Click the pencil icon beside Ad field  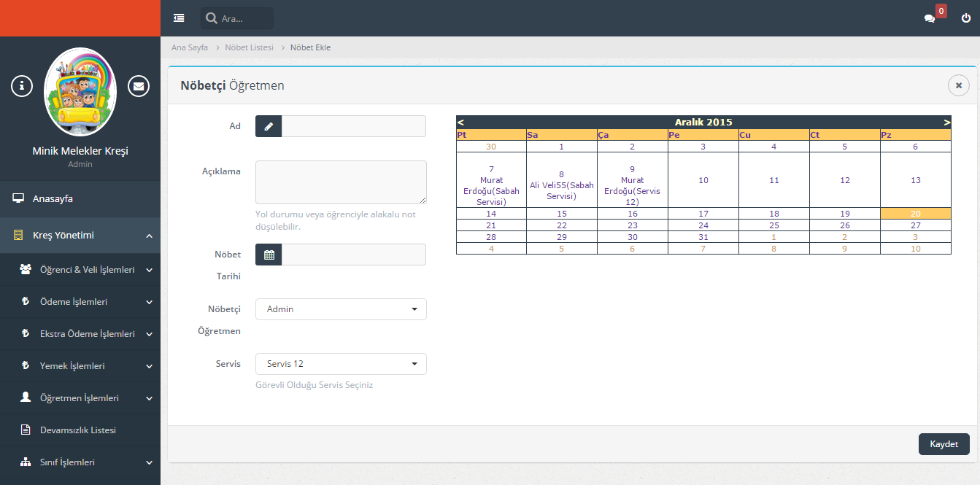pyautogui.click(x=269, y=126)
